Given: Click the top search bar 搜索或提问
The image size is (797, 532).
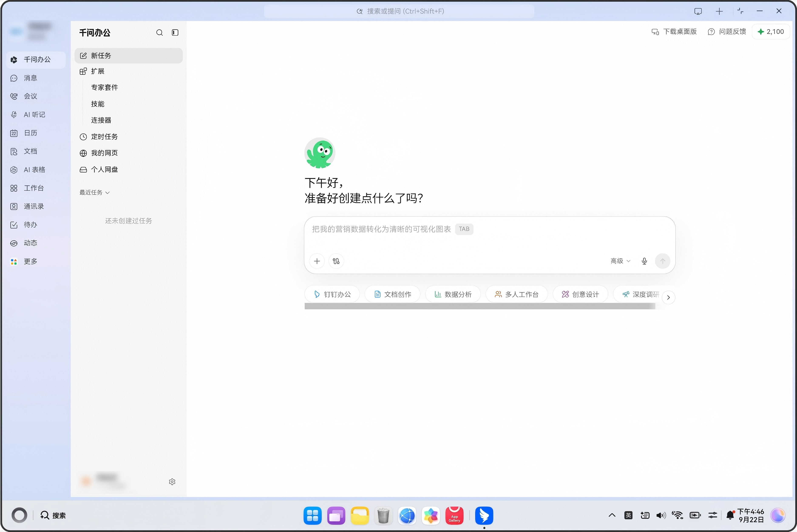Looking at the screenshot, I should [x=399, y=11].
